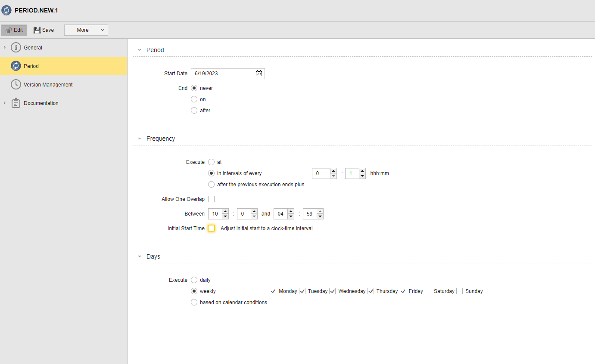Increase the interval minutes with the up stepper
Screen dimensions: 595x364
pyautogui.click(x=361, y=171)
